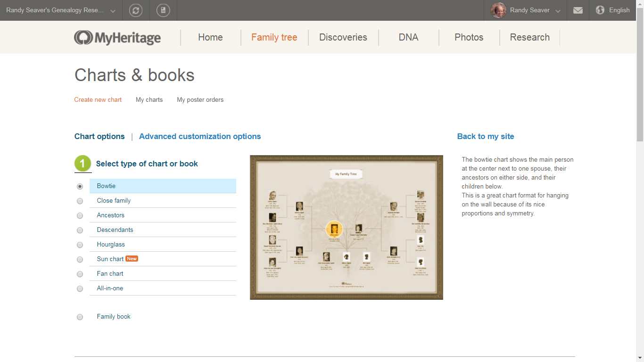Open Advanced customization options
Viewport: 644px width, 362px height.
(200, 136)
